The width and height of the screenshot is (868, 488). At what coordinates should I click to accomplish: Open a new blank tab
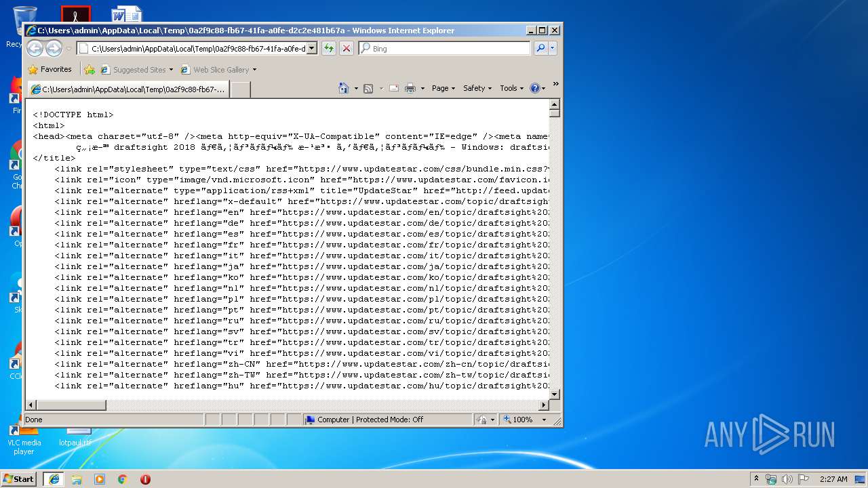tap(240, 89)
